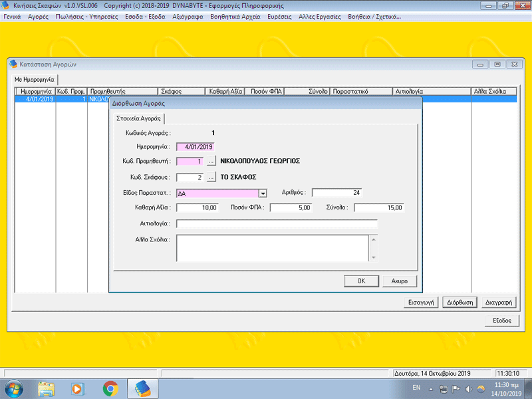
Task: Expand the Είδος Παραστατ. dropdown
Action: click(263, 194)
